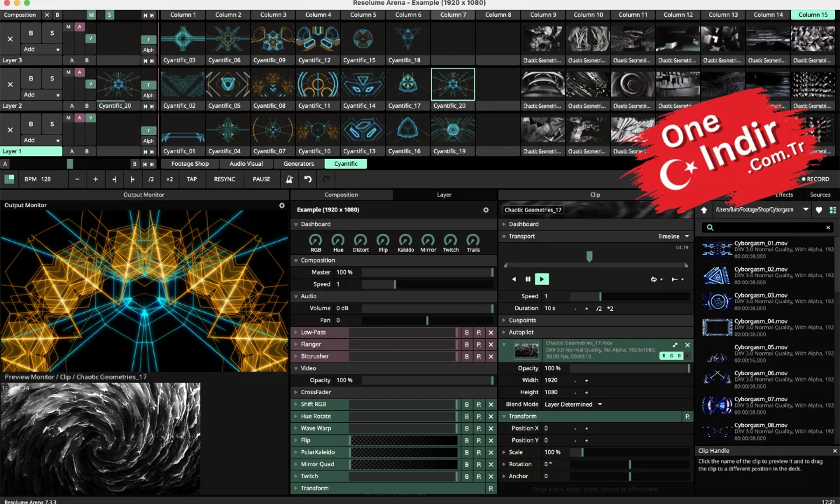The height and width of the screenshot is (504, 840).
Task: Open the Output Monitor settings gear
Action: click(x=282, y=205)
